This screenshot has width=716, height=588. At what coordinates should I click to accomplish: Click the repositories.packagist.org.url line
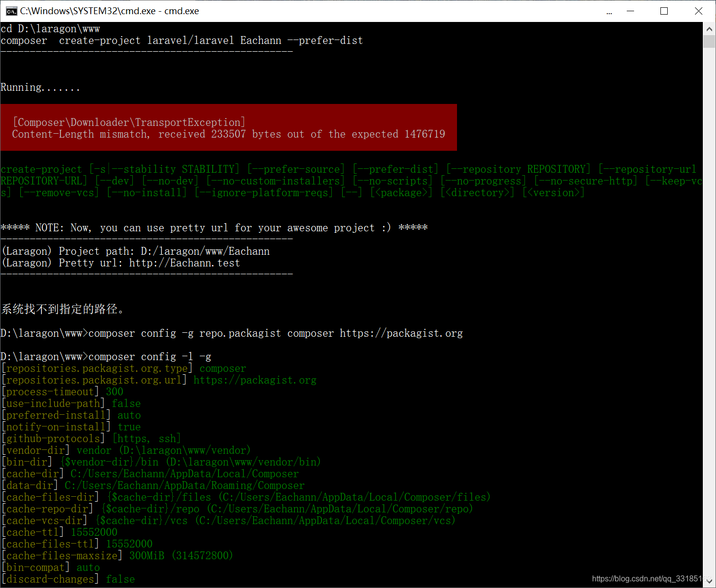click(x=159, y=380)
